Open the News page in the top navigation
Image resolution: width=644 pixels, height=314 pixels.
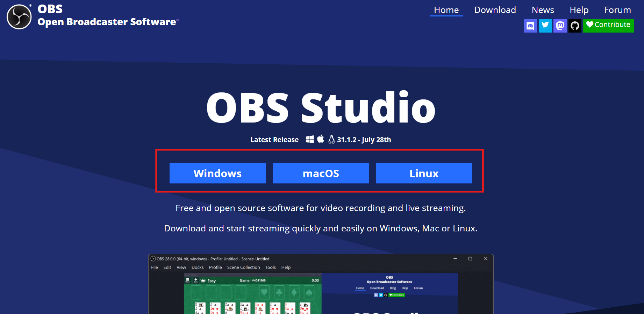tap(543, 10)
